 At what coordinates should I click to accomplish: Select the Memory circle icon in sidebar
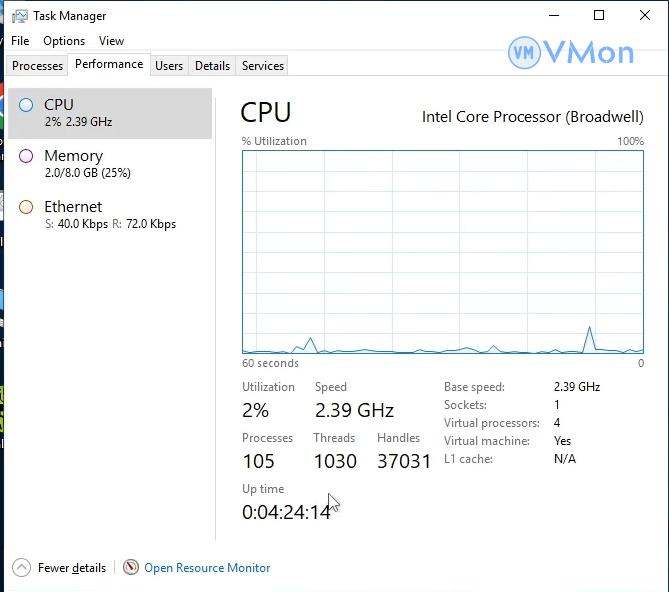(26, 156)
